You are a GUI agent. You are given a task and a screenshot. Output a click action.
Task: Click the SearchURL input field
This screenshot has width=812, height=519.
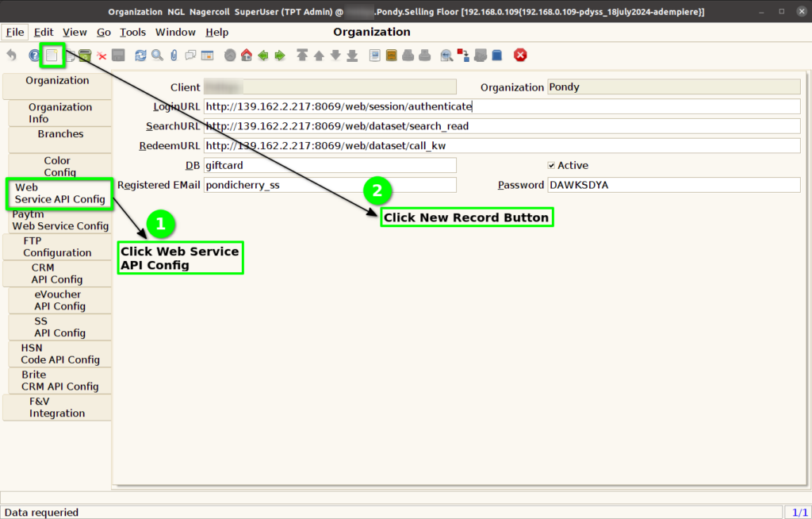[502, 126]
